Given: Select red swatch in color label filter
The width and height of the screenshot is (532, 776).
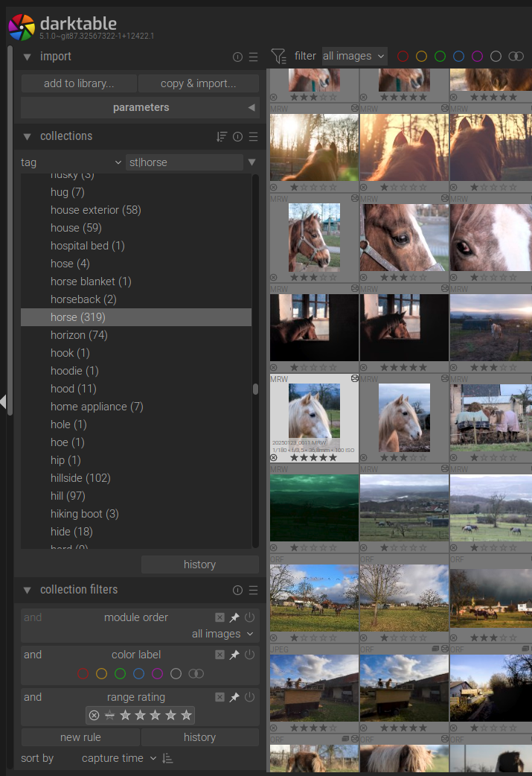Looking at the screenshot, I should 83,673.
